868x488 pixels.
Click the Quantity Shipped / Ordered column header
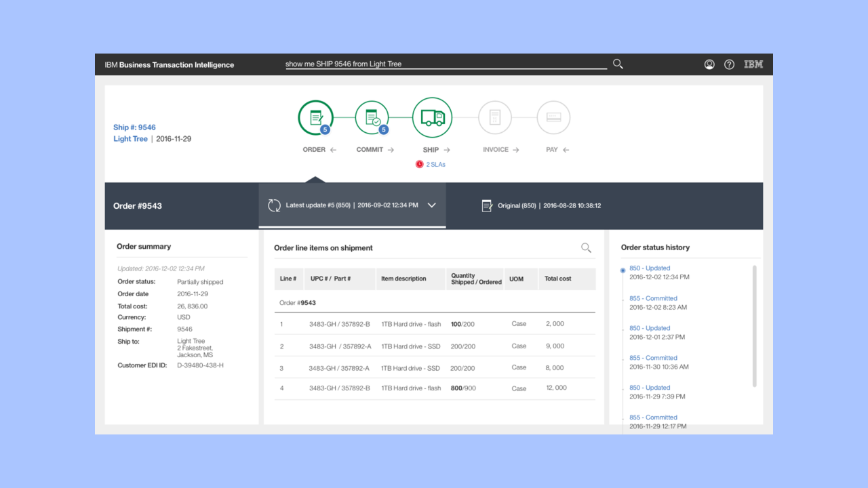(x=476, y=279)
